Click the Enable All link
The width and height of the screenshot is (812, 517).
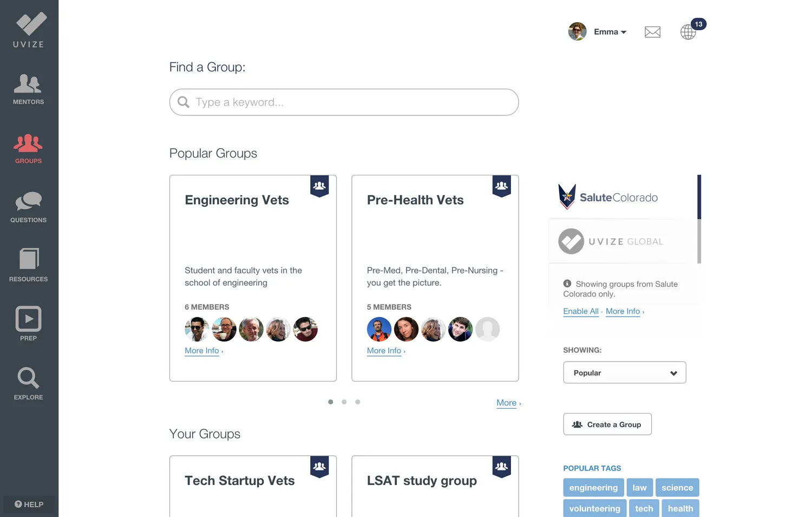point(580,311)
